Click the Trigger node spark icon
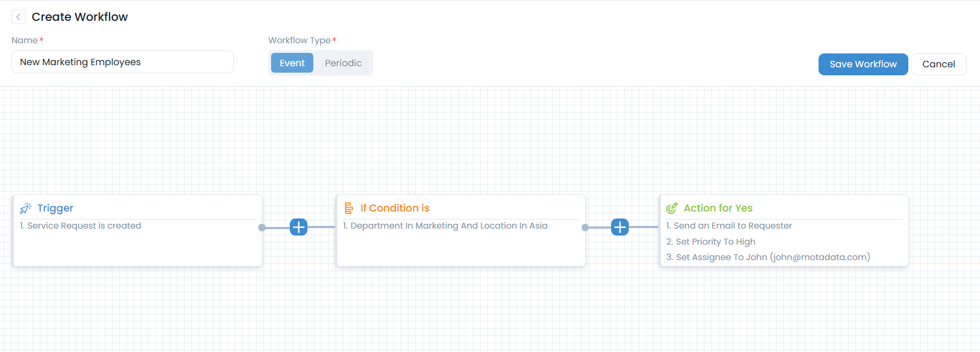Viewport: 980px width, 352px height. point(25,208)
